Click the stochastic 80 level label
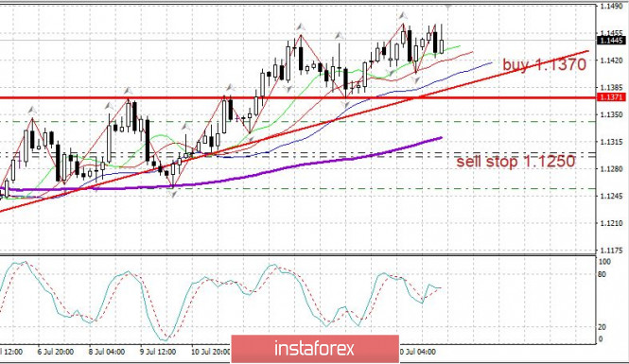 602,274
